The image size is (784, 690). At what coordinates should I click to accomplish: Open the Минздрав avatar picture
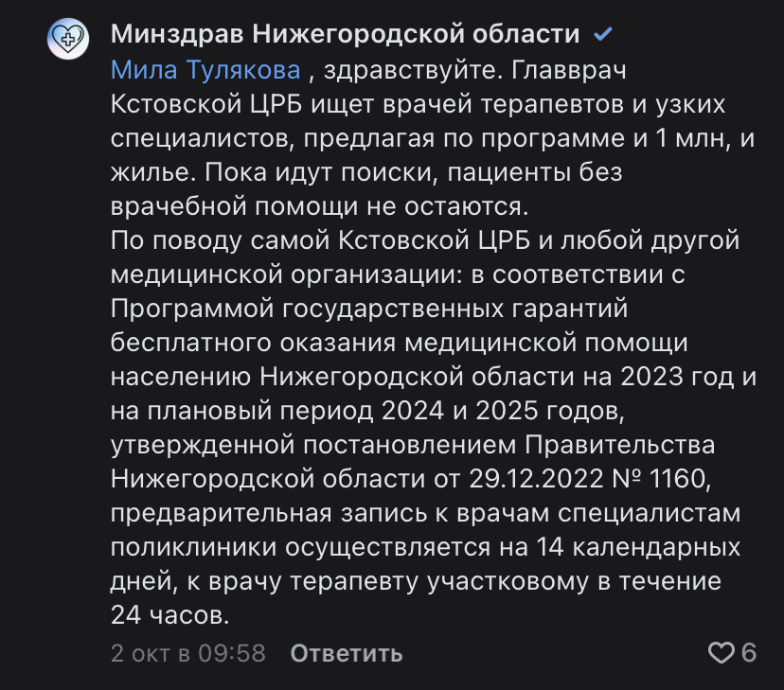tap(68, 39)
